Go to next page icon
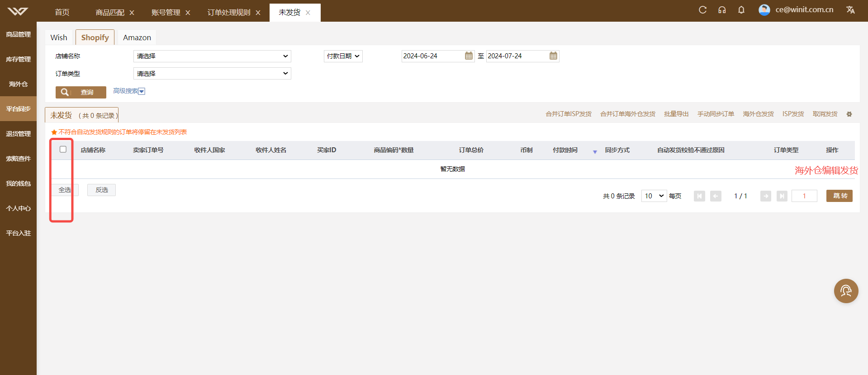The width and height of the screenshot is (868, 375). click(765, 196)
